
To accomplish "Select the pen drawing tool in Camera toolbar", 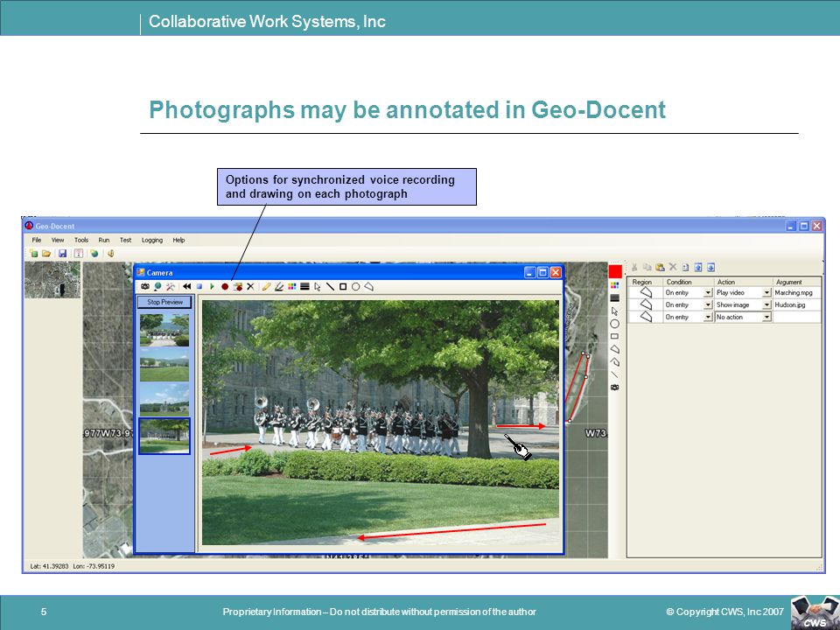I will 279,287.
